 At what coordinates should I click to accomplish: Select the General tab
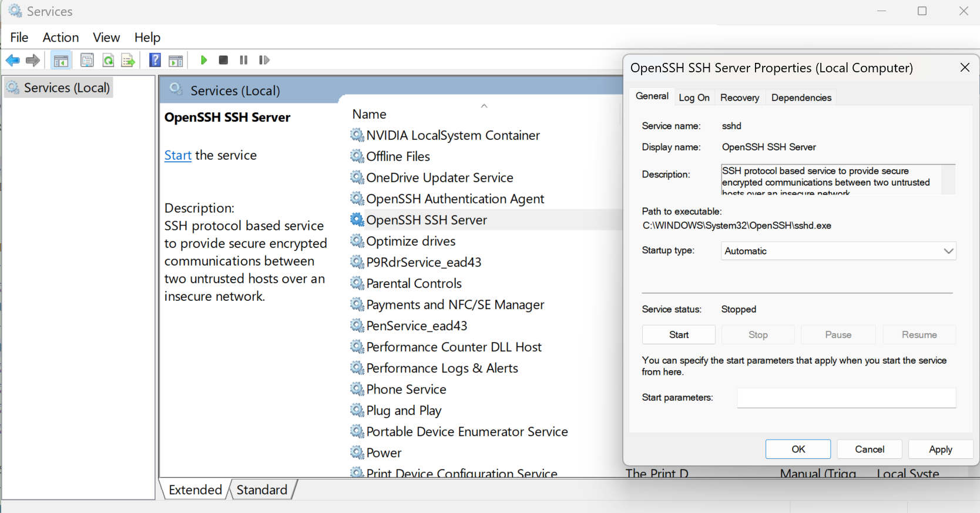pyautogui.click(x=652, y=96)
